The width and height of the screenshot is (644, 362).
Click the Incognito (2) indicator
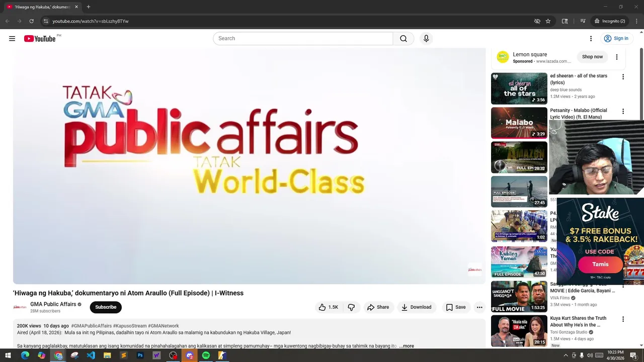[x=610, y=21]
